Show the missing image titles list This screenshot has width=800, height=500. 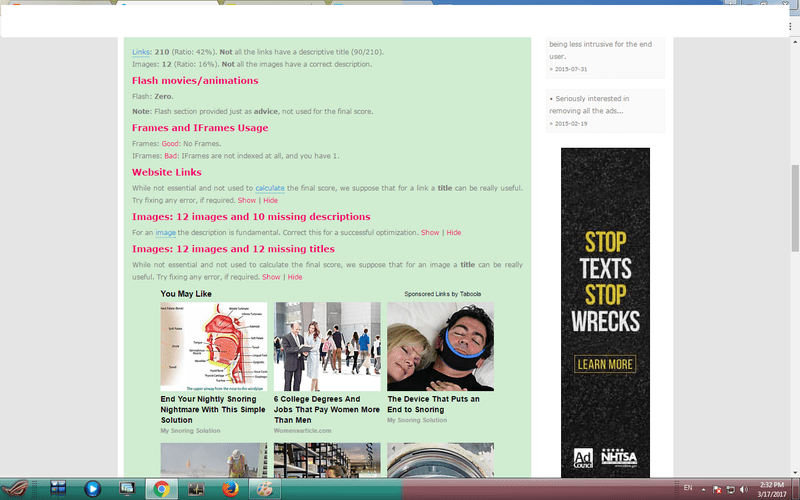[271, 277]
